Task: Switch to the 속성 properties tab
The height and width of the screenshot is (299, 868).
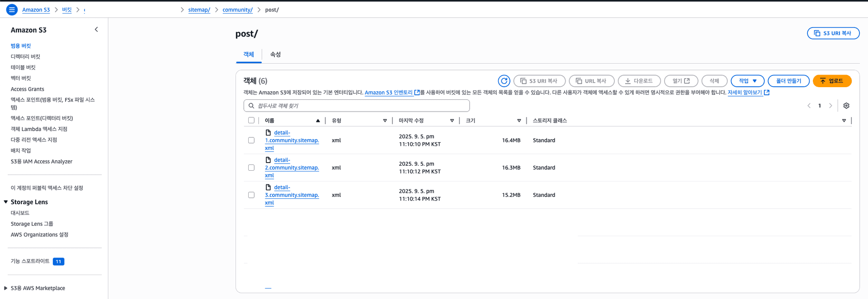Action: coord(275,55)
